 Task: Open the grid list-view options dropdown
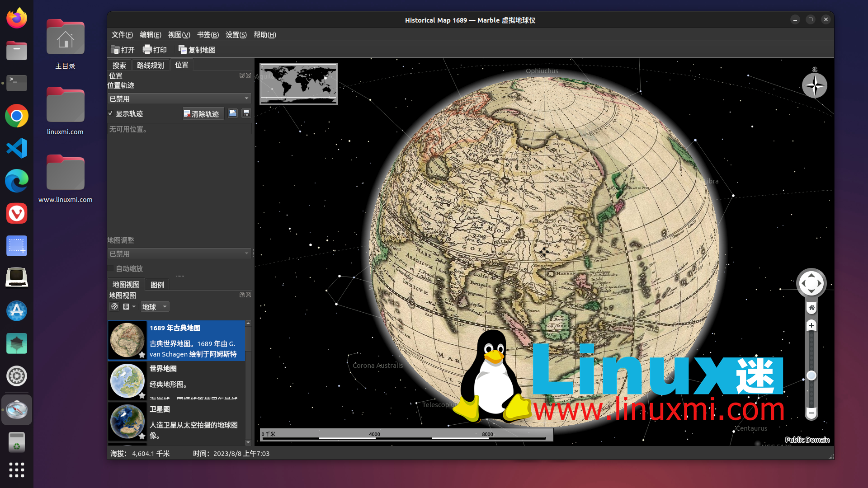pos(129,307)
